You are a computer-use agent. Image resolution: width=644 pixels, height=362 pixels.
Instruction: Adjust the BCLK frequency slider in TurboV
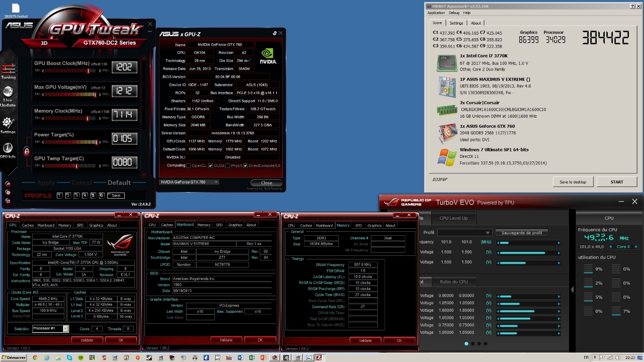coord(528,242)
